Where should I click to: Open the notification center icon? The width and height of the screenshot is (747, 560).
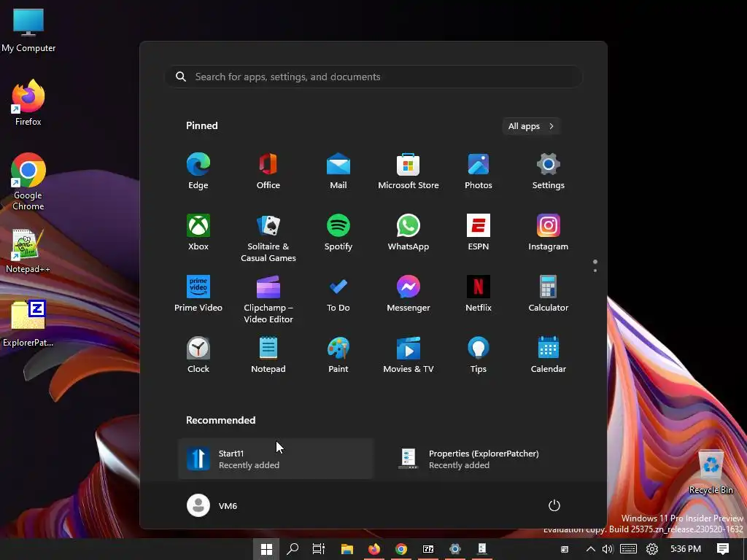click(x=723, y=549)
